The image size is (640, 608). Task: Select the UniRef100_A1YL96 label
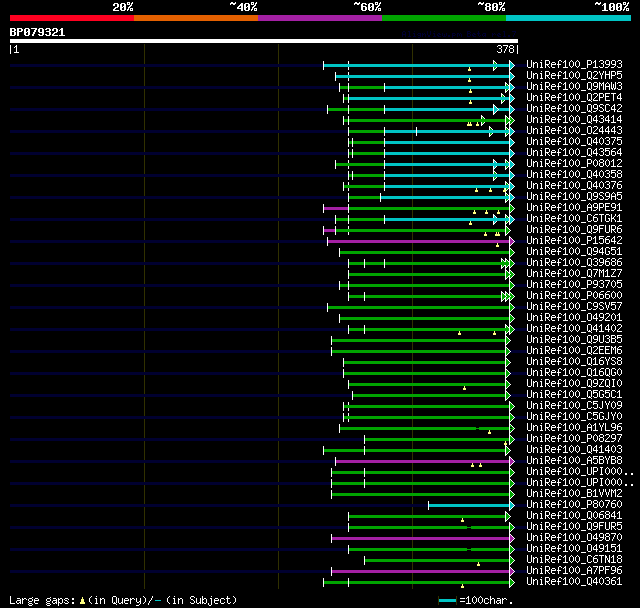(574, 428)
